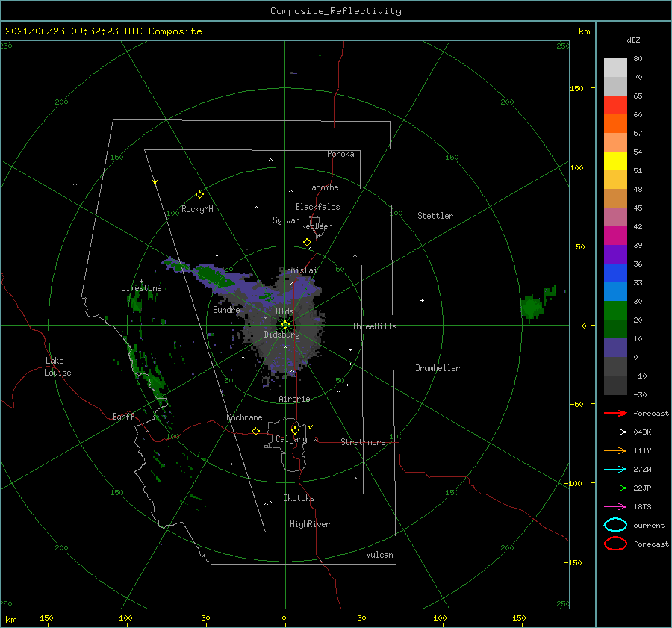Select the orange 111V arrow symbol
Image resolution: width=672 pixels, height=628 pixels.
click(615, 450)
